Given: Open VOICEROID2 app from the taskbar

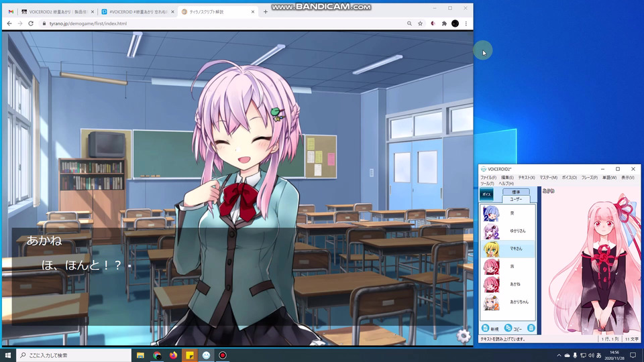Looking at the screenshot, I should click(x=206, y=355).
